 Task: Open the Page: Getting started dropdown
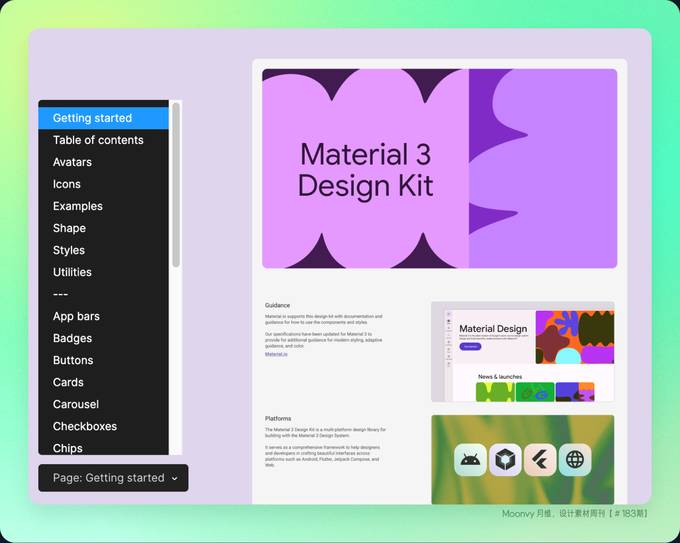pyautogui.click(x=113, y=478)
